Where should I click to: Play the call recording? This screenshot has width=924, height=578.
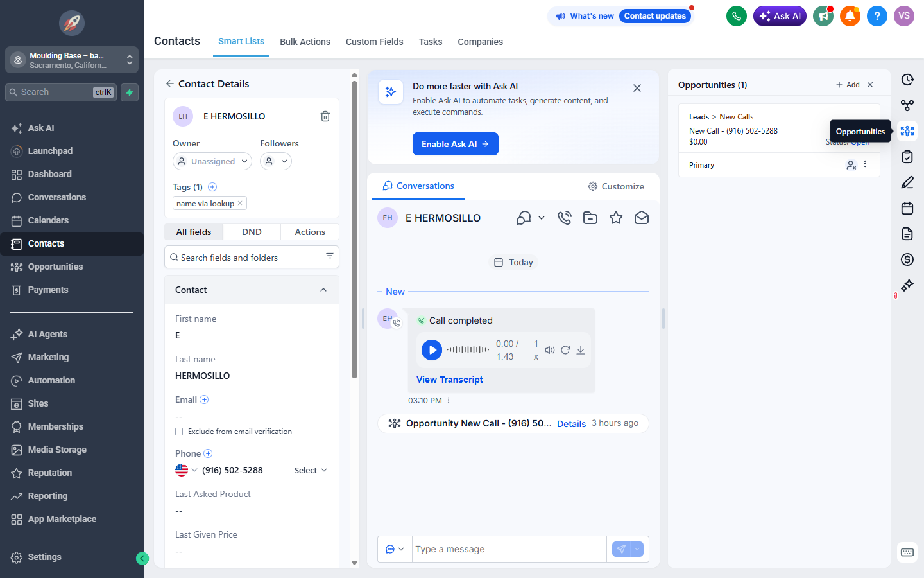(x=432, y=350)
